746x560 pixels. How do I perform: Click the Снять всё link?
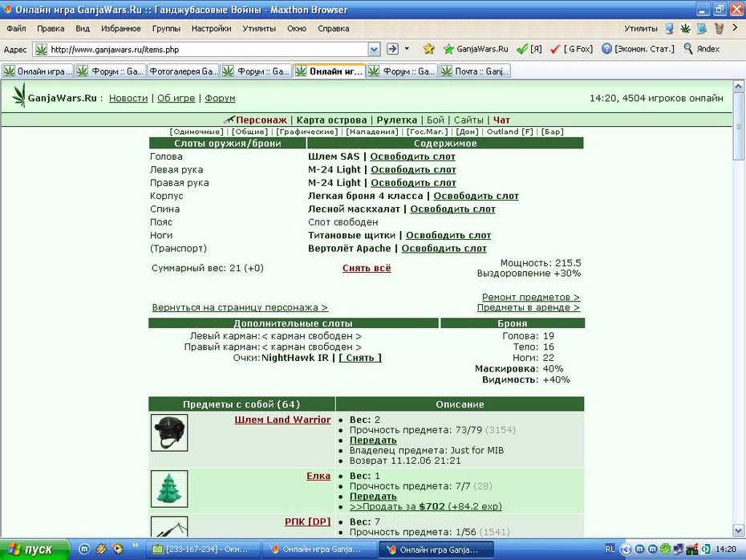[367, 268]
